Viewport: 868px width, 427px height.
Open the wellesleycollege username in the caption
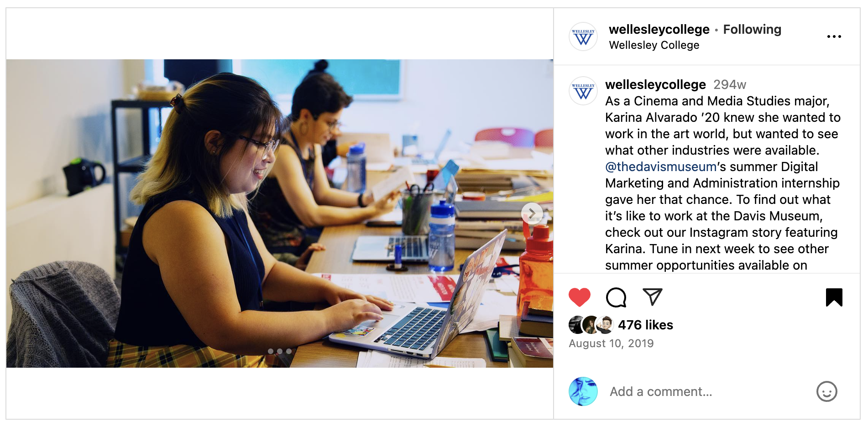point(655,84)
